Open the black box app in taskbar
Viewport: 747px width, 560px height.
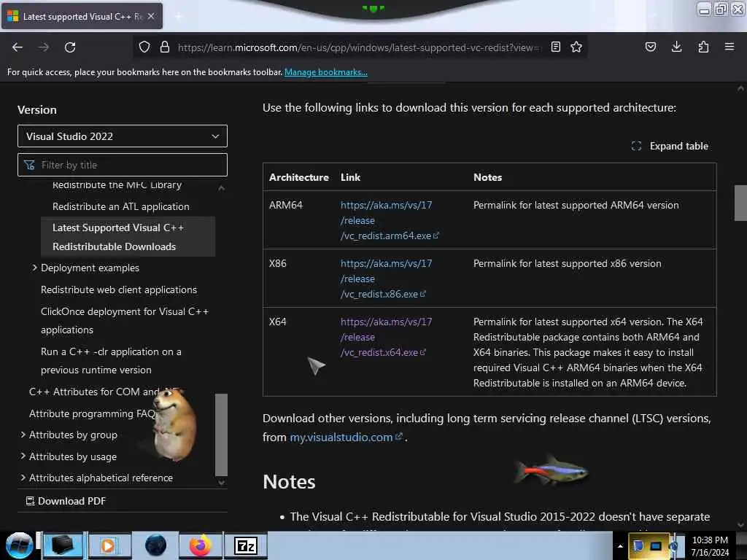63,545
